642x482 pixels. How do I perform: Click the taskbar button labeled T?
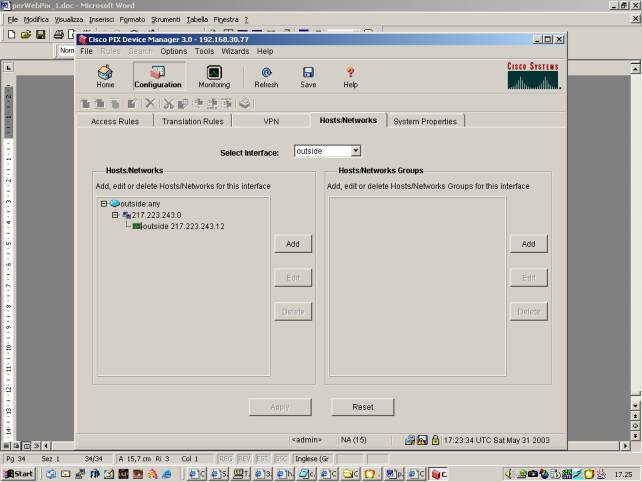pos(241,474)
